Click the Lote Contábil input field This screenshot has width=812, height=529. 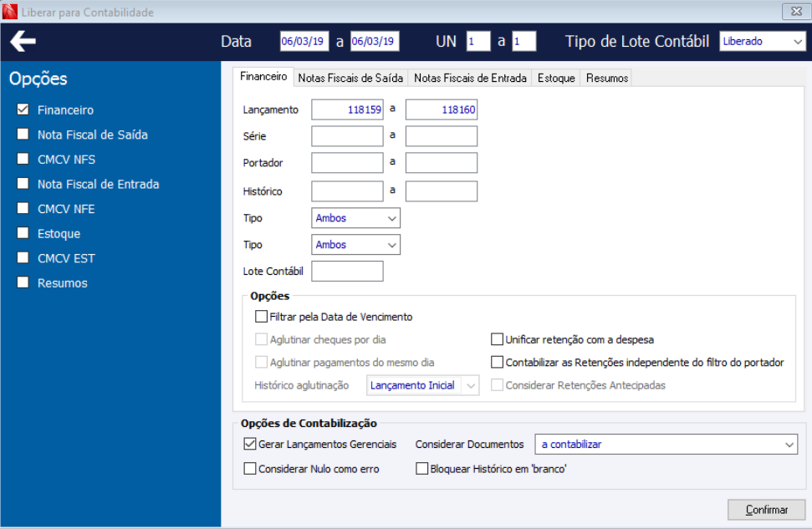click(x=348, y=272)
